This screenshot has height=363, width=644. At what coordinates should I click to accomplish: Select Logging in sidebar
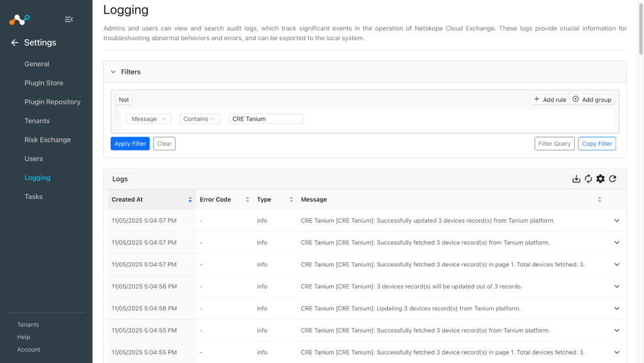pos(37,177)
